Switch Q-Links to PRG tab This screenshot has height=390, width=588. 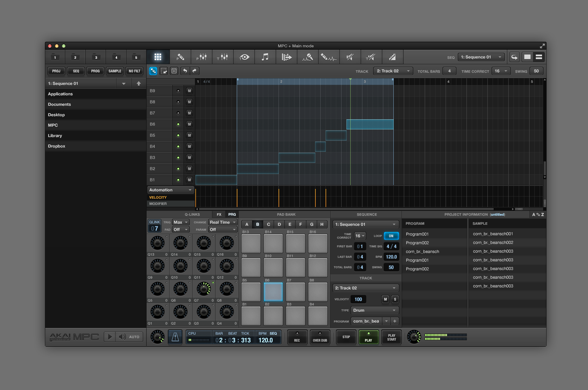point(232,215)
